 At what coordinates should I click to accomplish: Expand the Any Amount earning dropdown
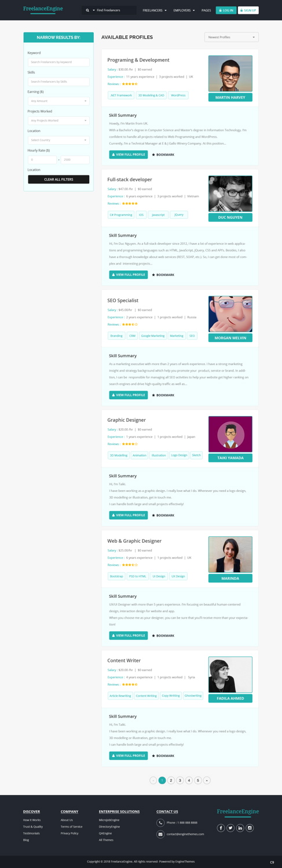(58, 101)
